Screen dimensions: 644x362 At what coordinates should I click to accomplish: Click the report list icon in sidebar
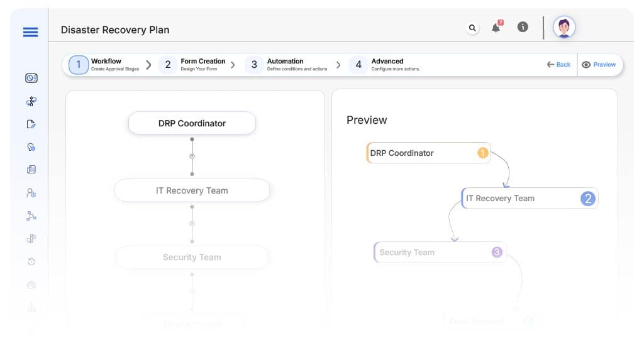(31, 170)
